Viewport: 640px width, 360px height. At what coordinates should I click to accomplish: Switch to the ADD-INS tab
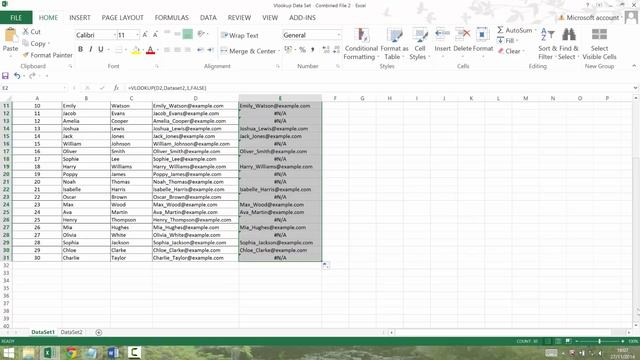click(302, 18)
